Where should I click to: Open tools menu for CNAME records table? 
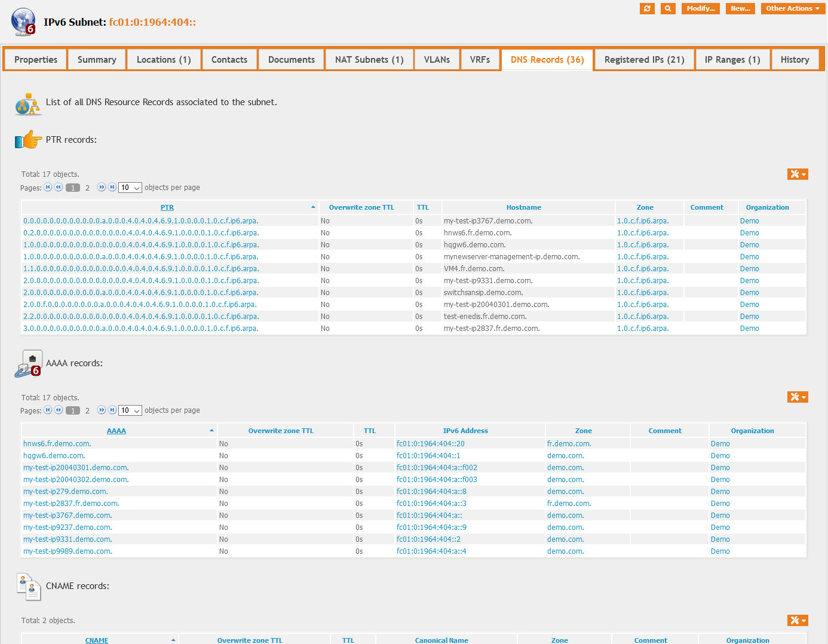798,621
